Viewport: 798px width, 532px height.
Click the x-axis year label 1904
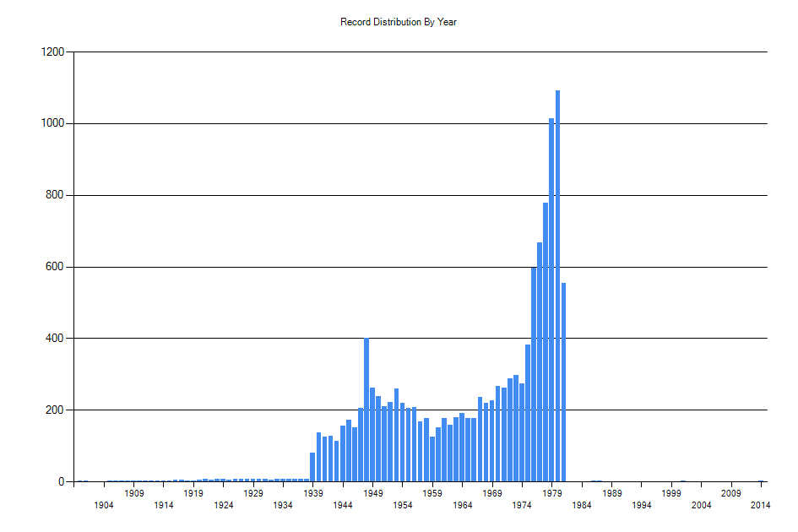[x=104, y=505]
